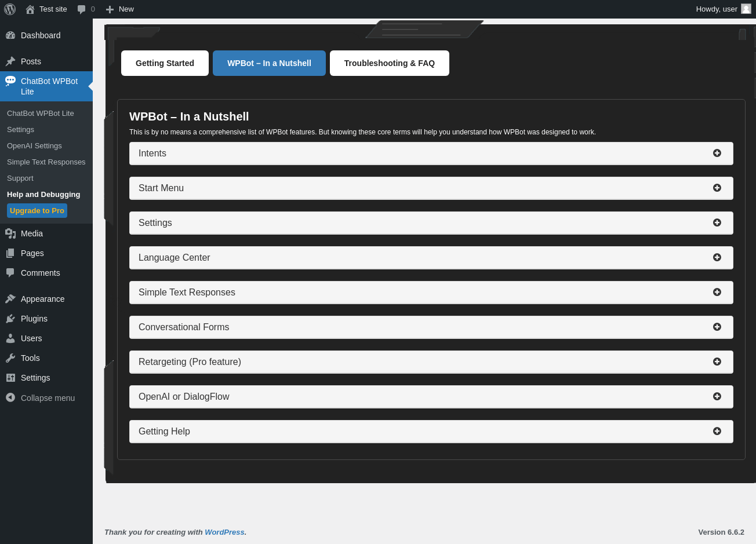Click the Settings sliders icon in sidebar
The image size is (756, 544).
pos(10,378)
